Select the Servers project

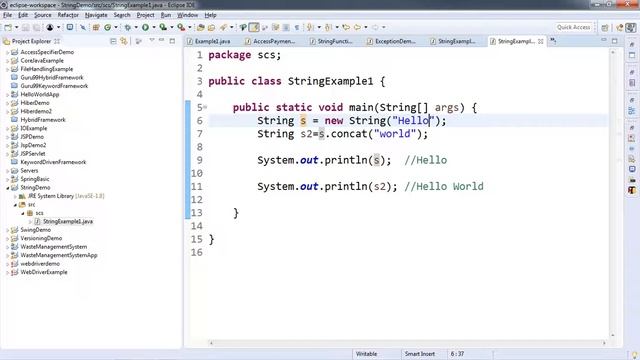29,171
